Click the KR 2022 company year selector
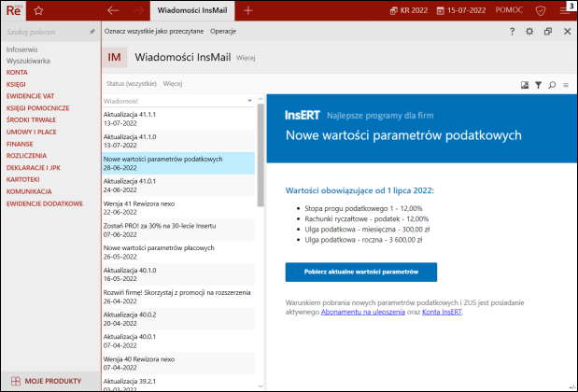This screenshot has height=392, width=578. click(x=409, y=10)
